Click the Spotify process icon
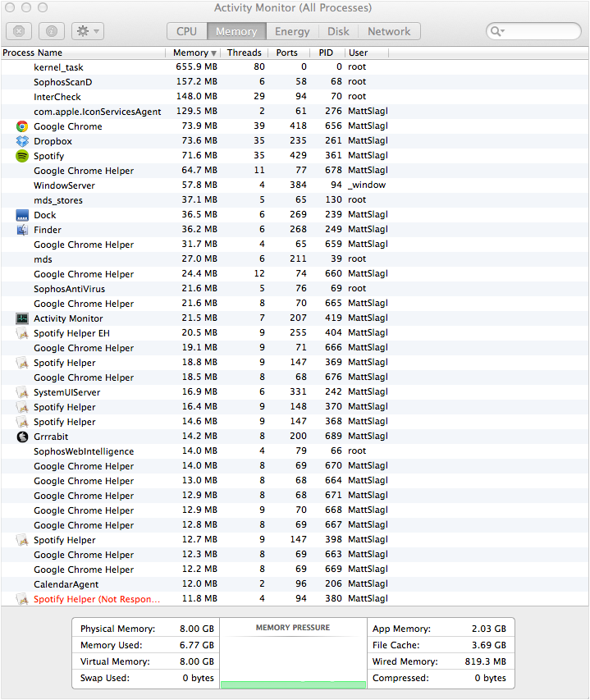This screenshot has width=590, height=700. tap(22, 156)
